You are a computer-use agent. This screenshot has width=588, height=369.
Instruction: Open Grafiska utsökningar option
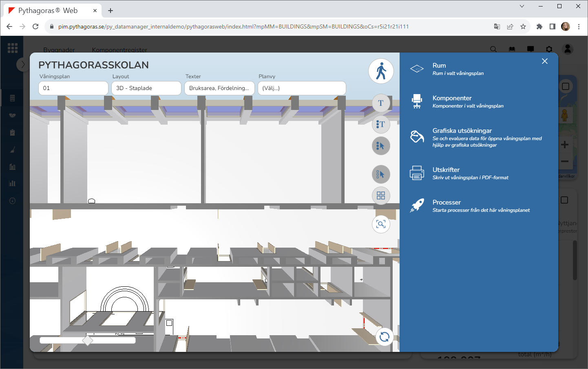[462, 131]
